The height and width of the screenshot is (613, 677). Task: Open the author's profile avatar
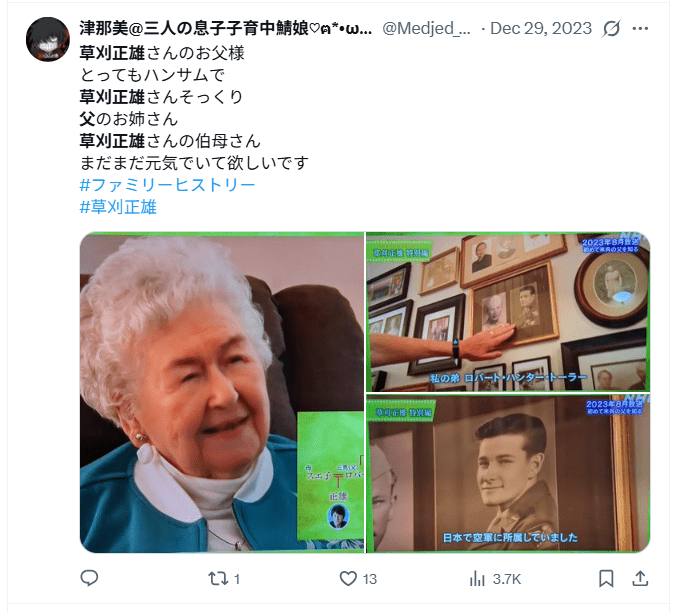(48, 39)
